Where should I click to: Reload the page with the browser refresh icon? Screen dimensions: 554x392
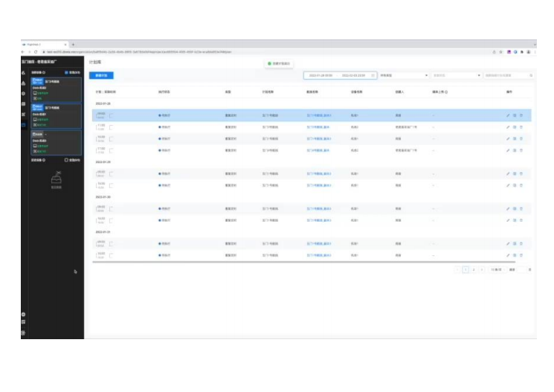[36, 52]
